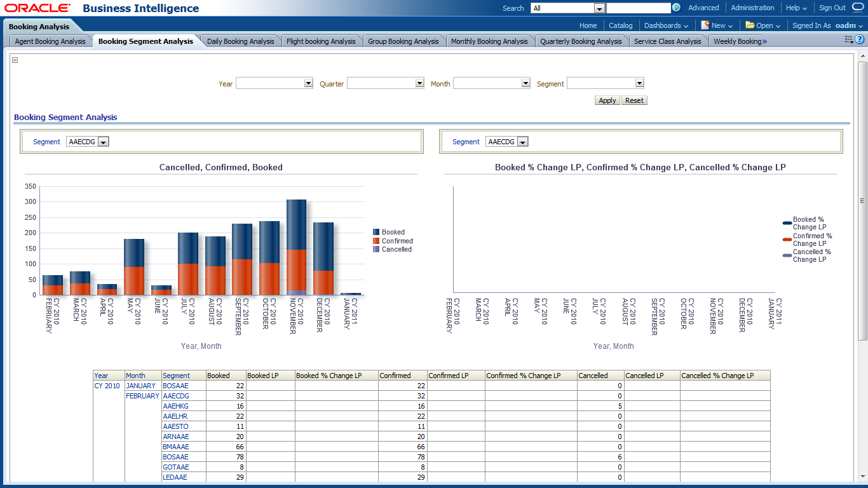The width and height of the screenshot is (868, 488).
Task: Click the New document icon
Action: pyautogui.click(x=705, y=25)
